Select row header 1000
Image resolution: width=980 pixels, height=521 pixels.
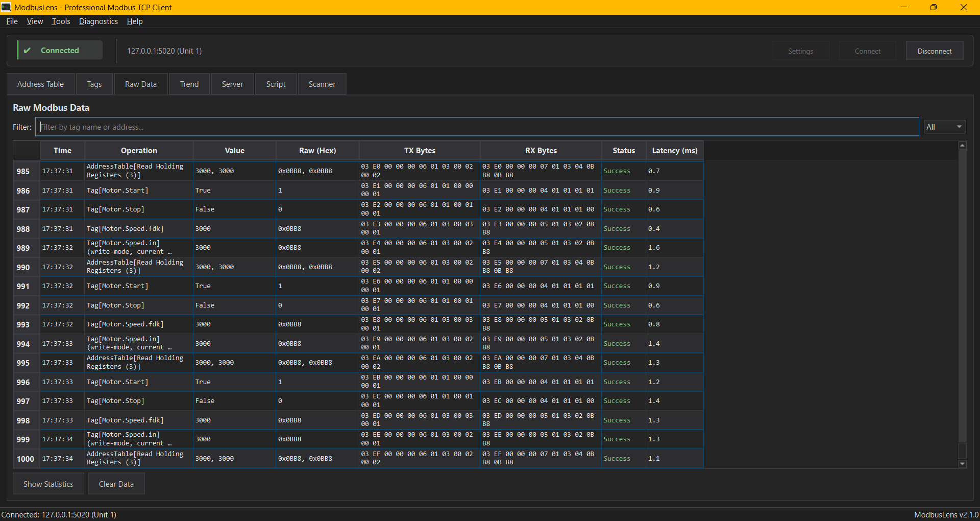click(26, 459)
